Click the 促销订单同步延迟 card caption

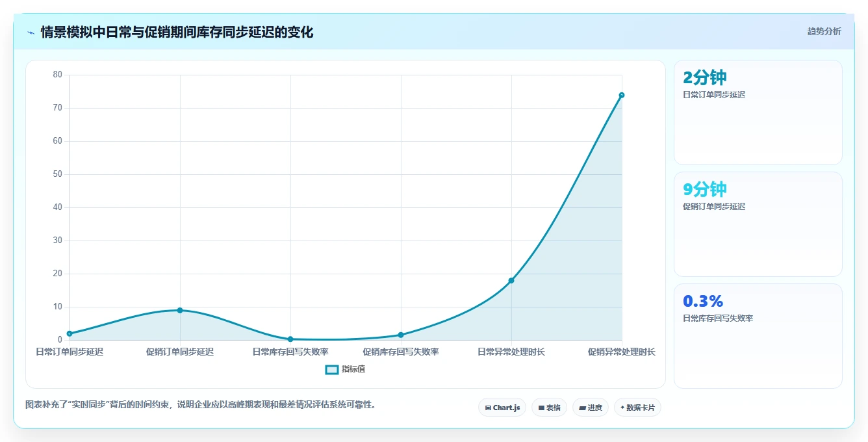pyautogui.click(x=714, y=207)
